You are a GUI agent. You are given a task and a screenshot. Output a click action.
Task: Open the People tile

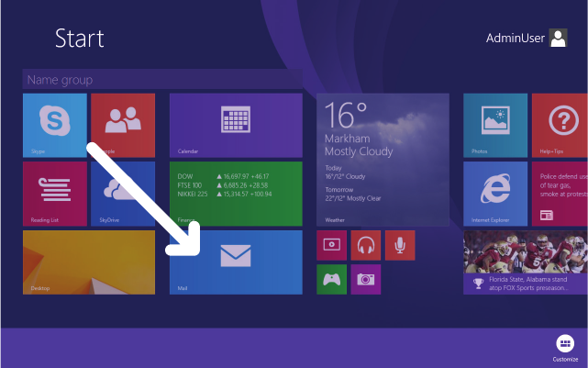(x=123, y=126)
